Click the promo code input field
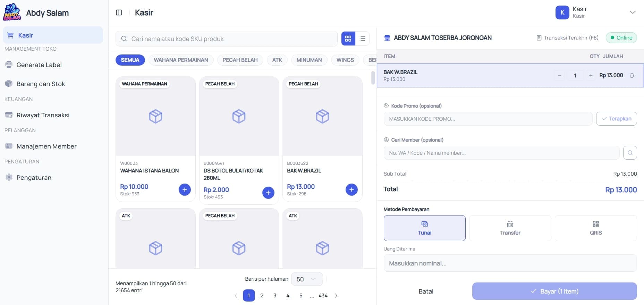The height and width of the screenshot is (305, 644). click(x=488, y=119)
